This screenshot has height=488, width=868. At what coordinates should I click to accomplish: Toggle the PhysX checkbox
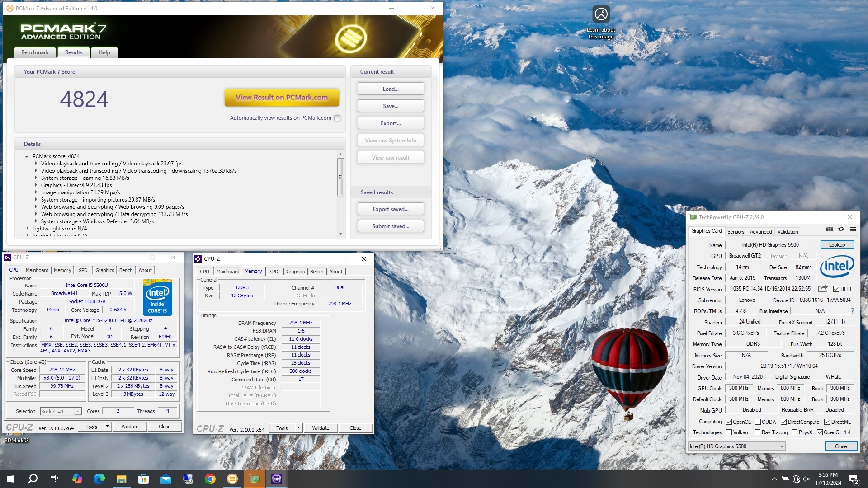pos(794,432)
